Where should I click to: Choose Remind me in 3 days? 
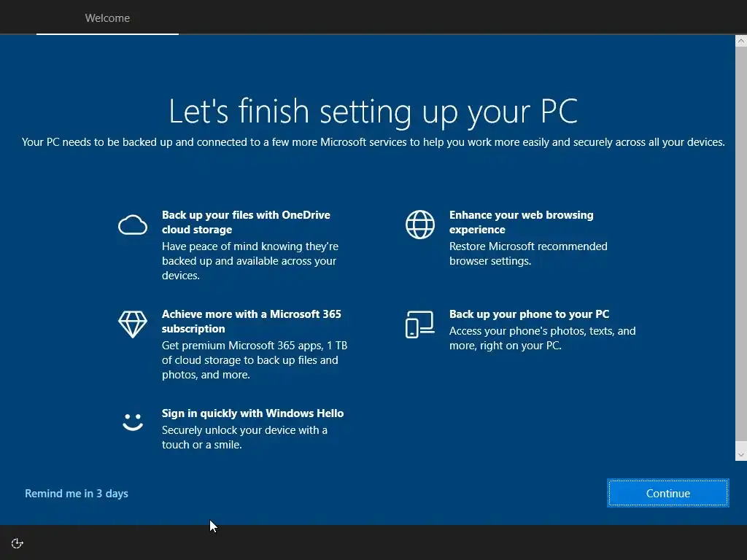point(76,494)
